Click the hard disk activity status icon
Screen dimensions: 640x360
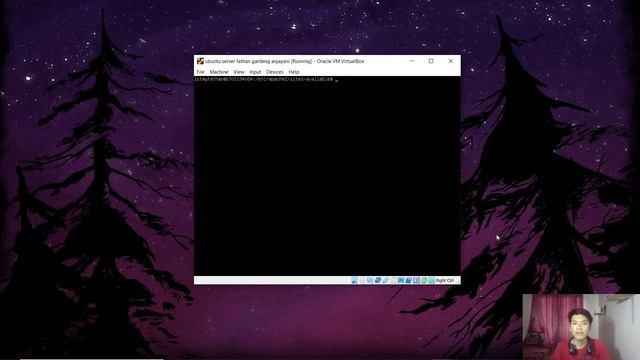click(354, 280)
